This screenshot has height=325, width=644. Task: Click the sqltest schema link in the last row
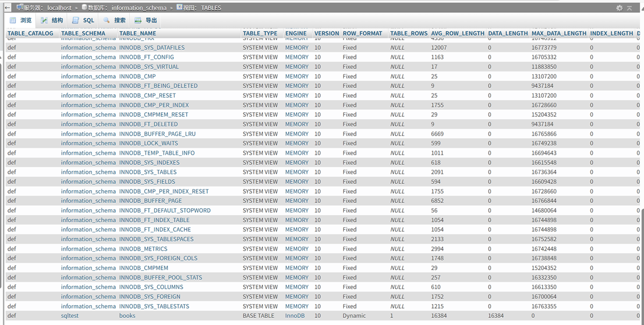[x=70, y=316]
